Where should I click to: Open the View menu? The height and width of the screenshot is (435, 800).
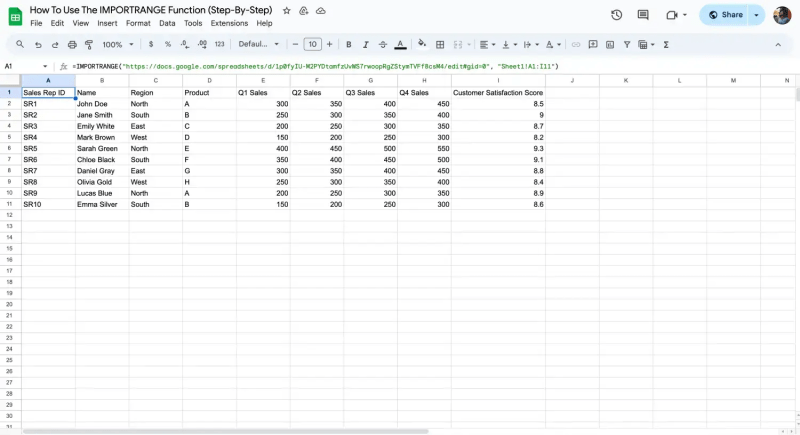coord(81,23)
